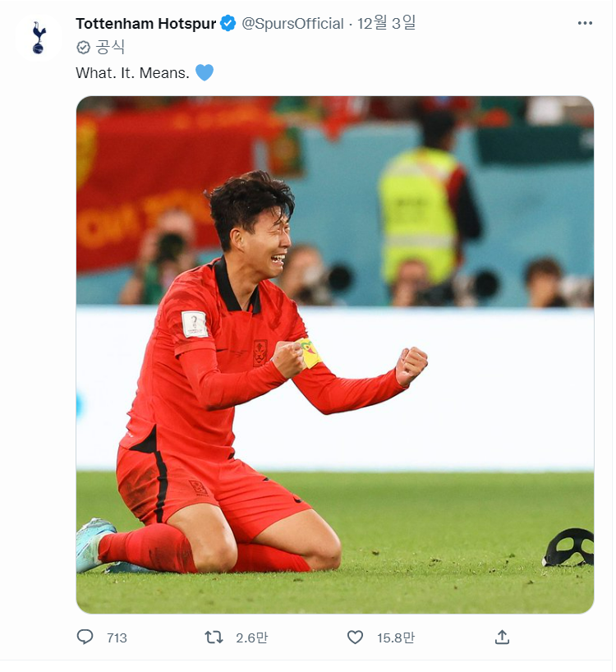Open the Tottenham Hotspur display name link
616x672 pixels.
point(146,24)
